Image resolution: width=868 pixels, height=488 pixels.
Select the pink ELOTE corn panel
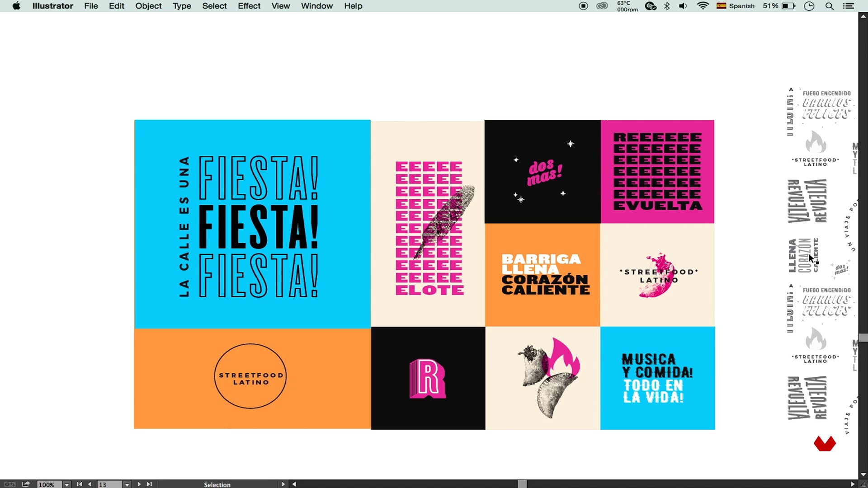[428, 224]
